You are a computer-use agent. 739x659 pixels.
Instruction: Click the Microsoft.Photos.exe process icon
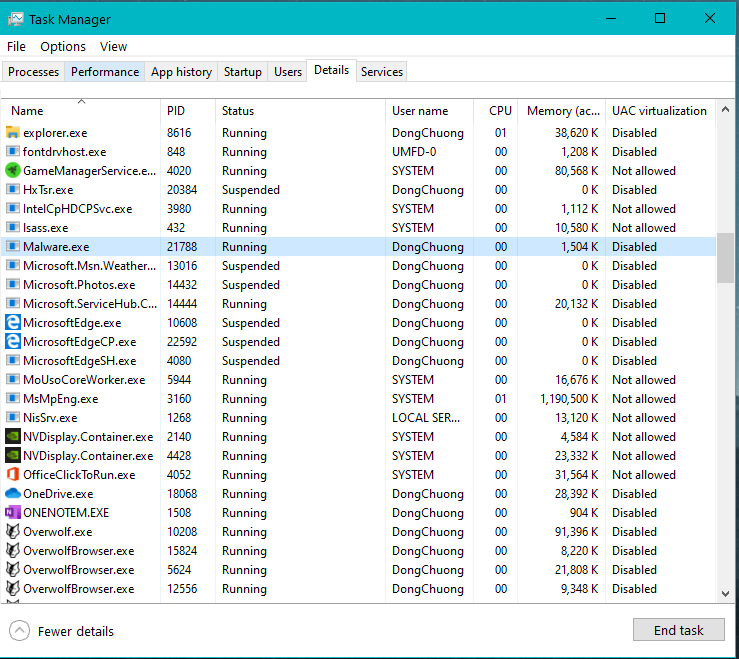click(13, 285)
